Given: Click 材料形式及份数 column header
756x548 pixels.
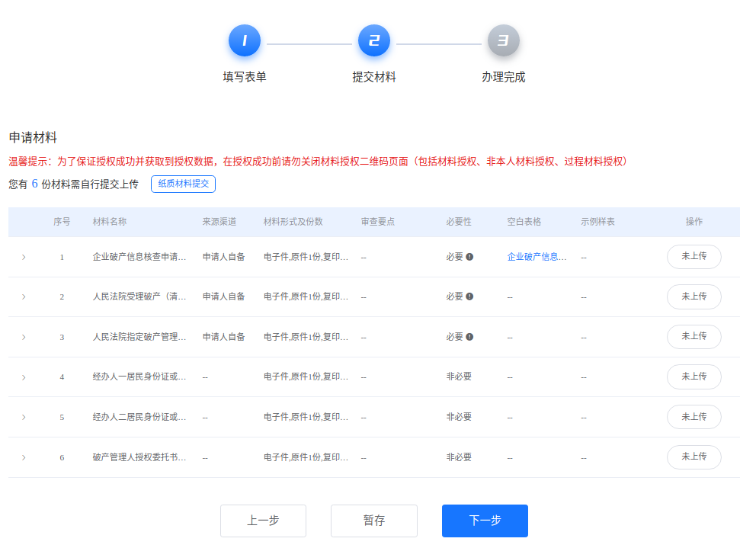Looking at the screenshot, I should [293, 222].
